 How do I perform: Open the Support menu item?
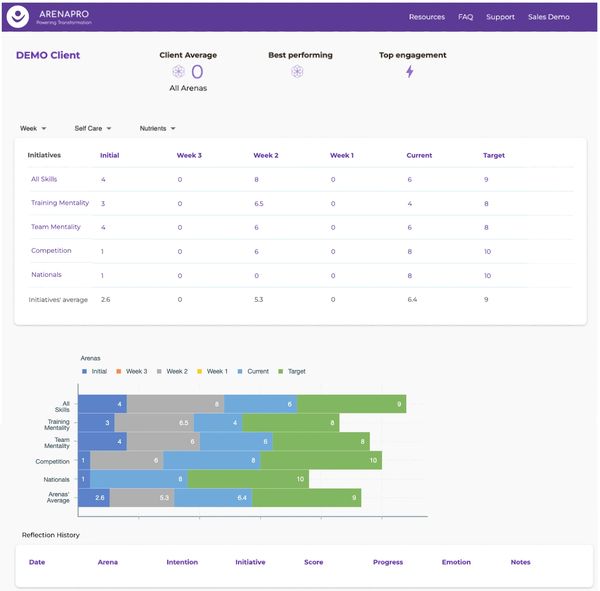click(500, 17)
